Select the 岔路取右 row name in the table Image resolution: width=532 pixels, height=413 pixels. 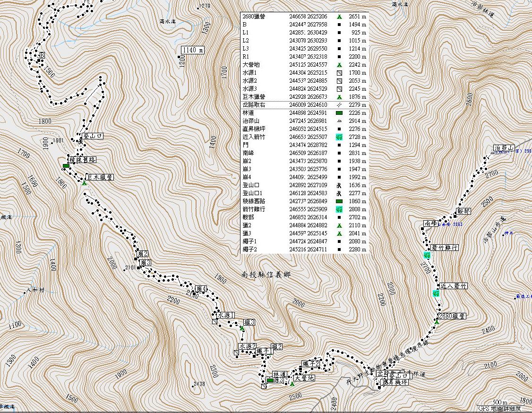pyautogui.click(x=254, y=105)
